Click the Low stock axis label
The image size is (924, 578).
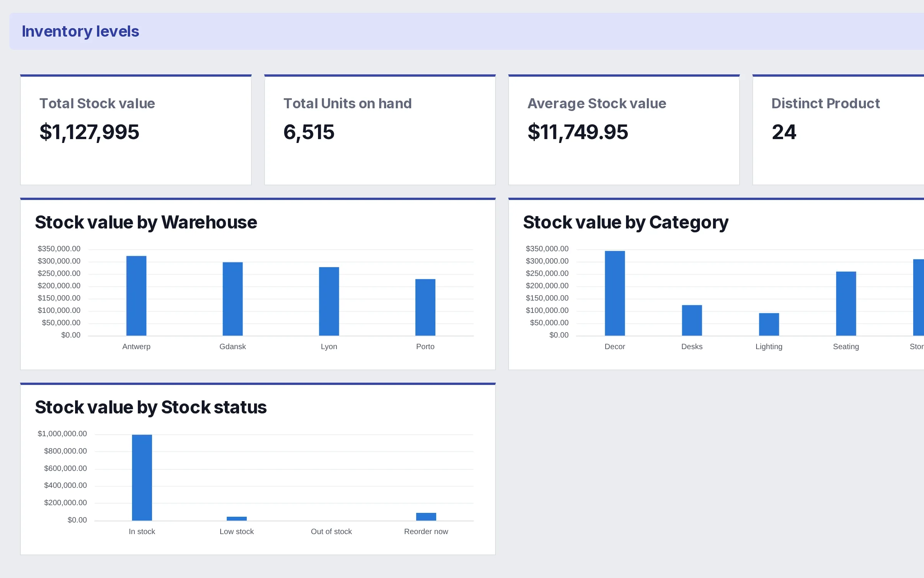click(236, 531)
